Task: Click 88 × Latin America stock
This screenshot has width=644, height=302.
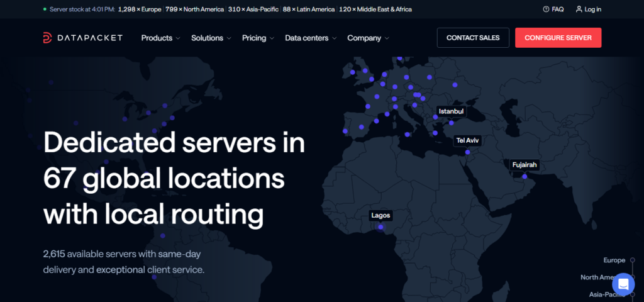Action: (x=309, y=9)
